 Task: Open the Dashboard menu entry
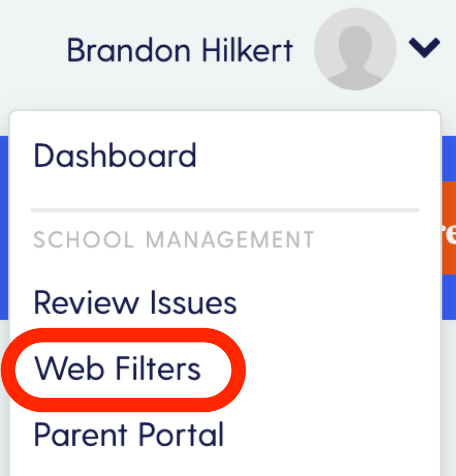point(115,156)
